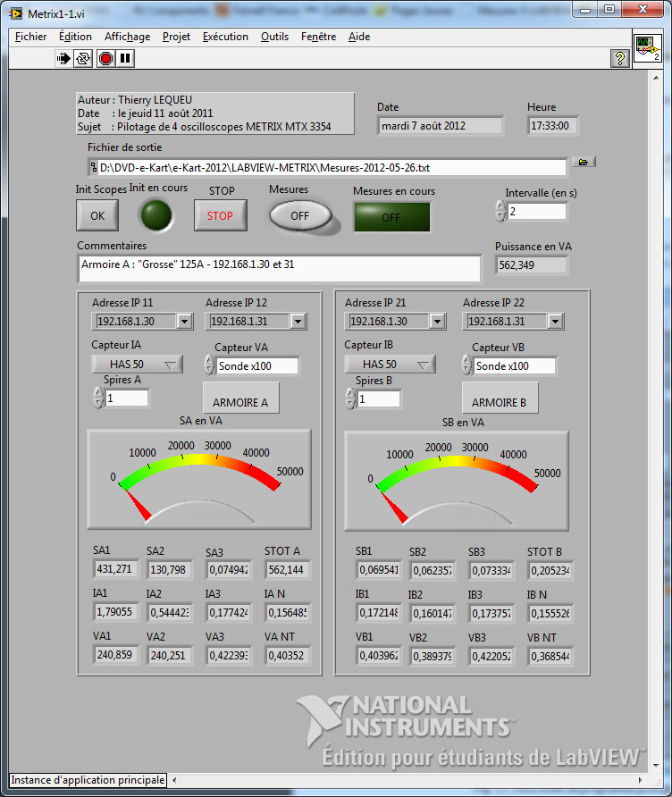Click the Capteur VA stepper arrows
Screen dimensions: 672x797
click(209, 365)
